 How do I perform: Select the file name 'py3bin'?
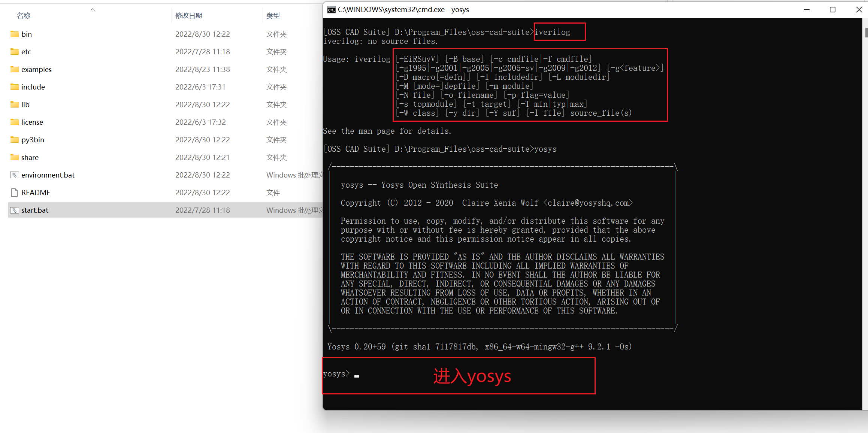pyautogui.click(x=33, y=140)
